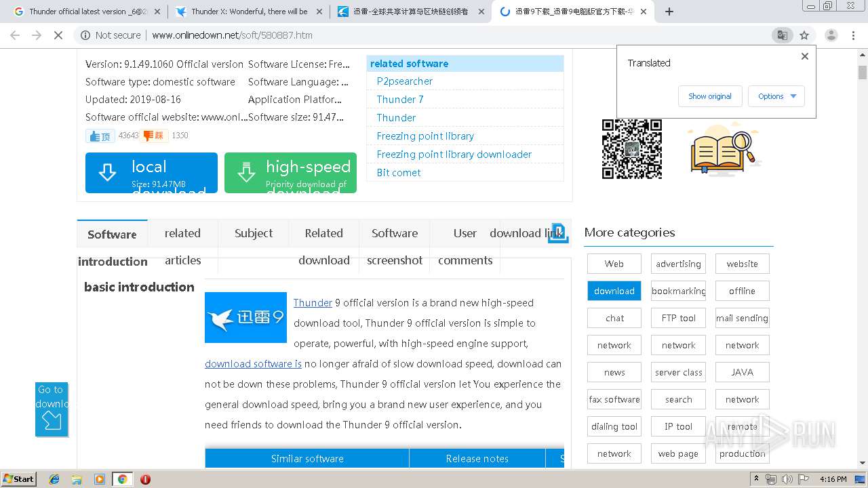868x488 pixels.
Task: Select the Subject tab
Action: pos(254,233)
